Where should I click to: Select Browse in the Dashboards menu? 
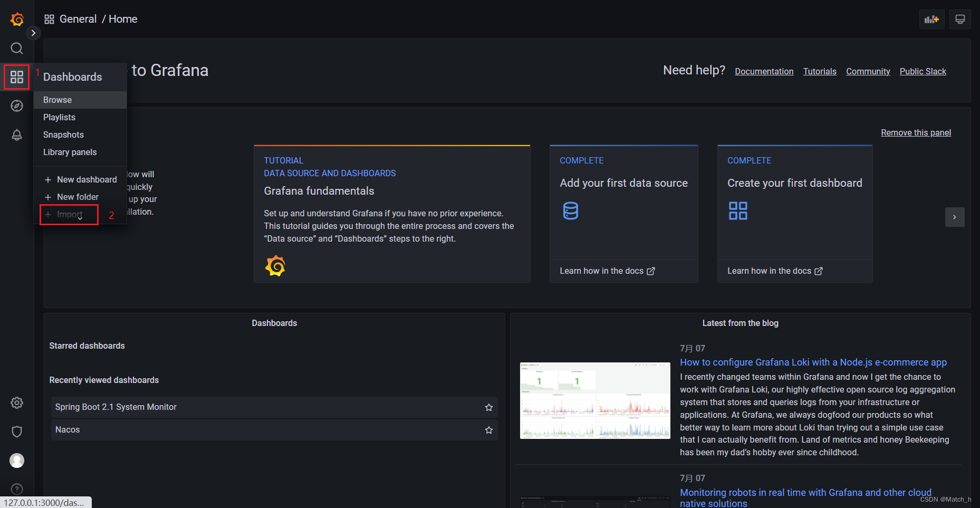80,100
